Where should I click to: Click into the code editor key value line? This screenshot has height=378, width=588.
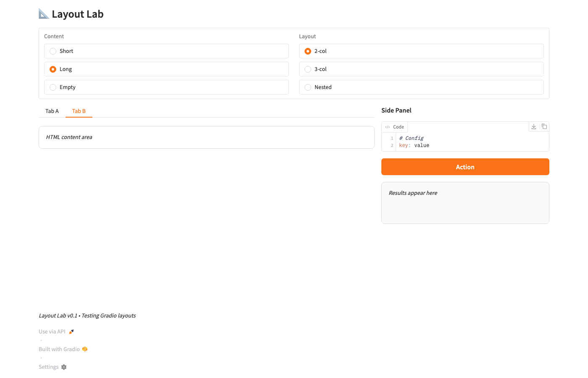(x=422, y=145)
